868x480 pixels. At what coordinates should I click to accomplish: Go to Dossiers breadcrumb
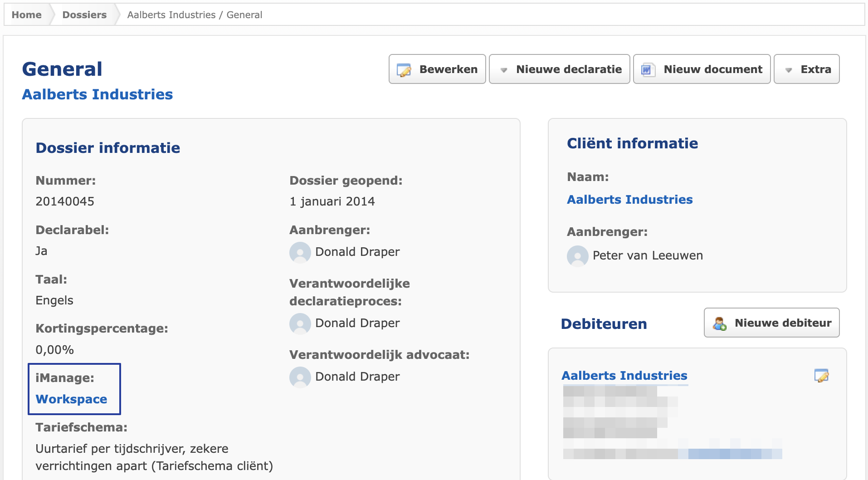click(84, 15)
